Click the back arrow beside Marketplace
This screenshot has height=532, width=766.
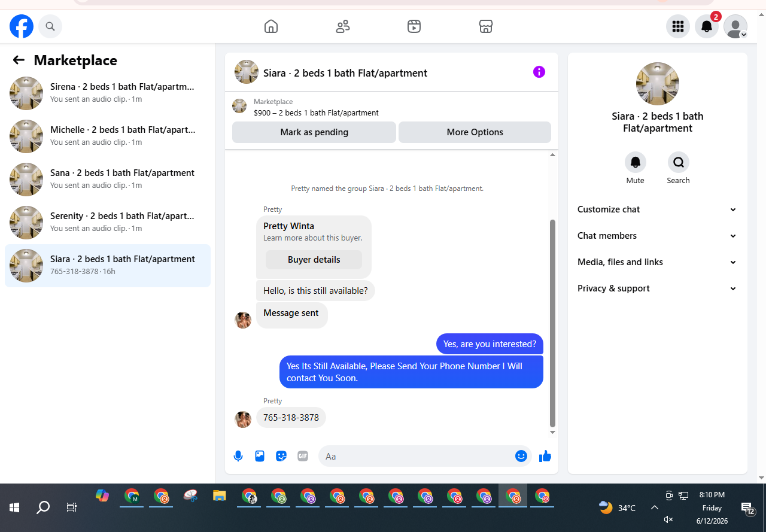[19, 60]
